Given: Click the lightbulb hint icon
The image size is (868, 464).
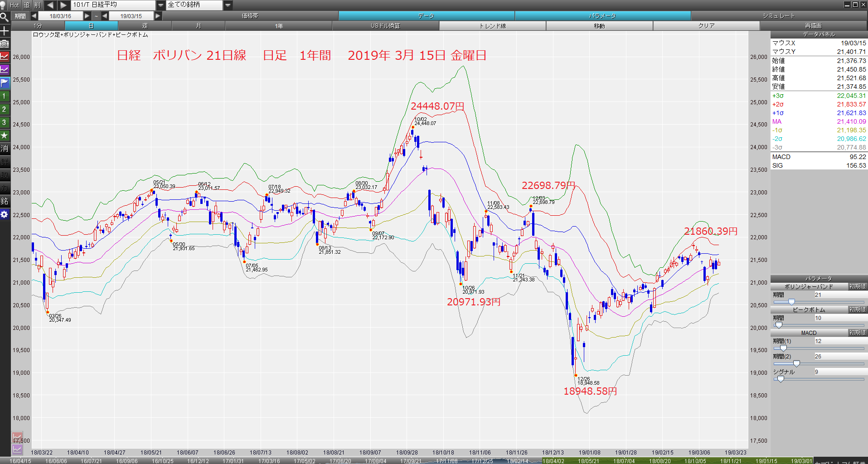Looking at the screenshot, I should click(x=4, y=5).
